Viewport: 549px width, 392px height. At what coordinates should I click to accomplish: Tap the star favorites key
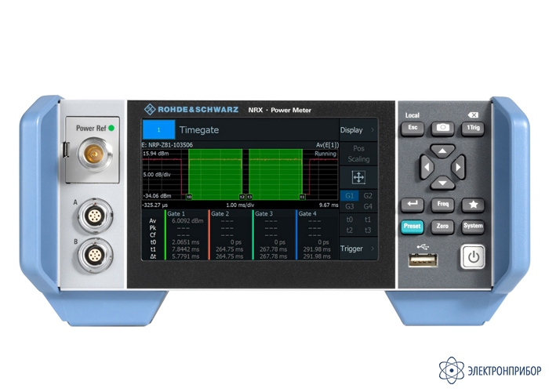(473, 205)
